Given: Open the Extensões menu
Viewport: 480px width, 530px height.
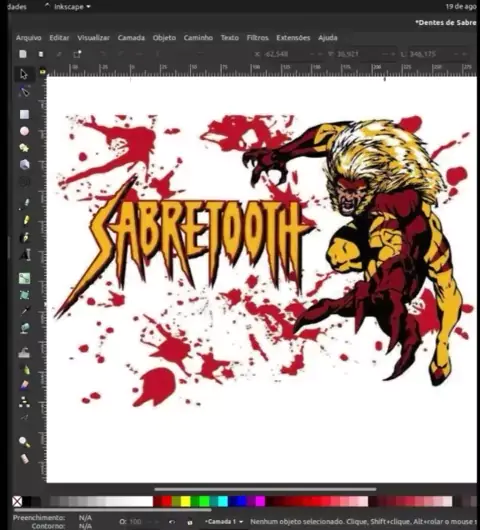Looking at the screenshot, I should (293, 38).
